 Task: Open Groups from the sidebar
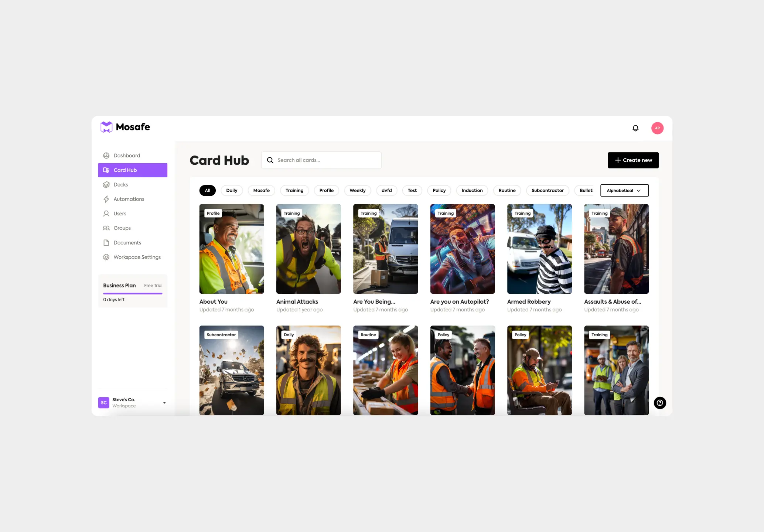click(122, 228)
